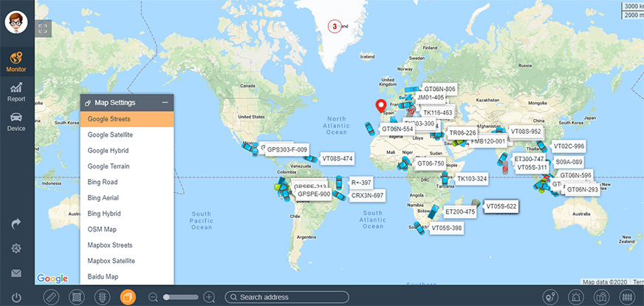
Task: Click the Google logo on map
Action: (52, 279)
